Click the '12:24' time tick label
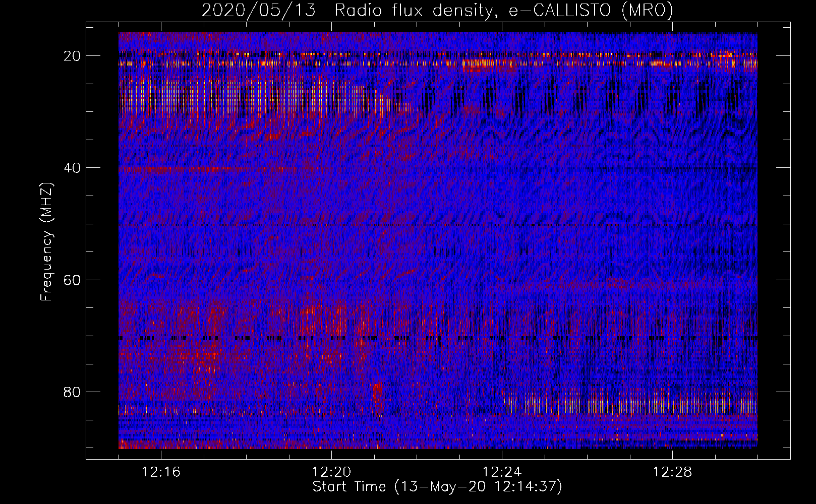The height and width of the screenshot is (504, 816). tap(502, 472)
